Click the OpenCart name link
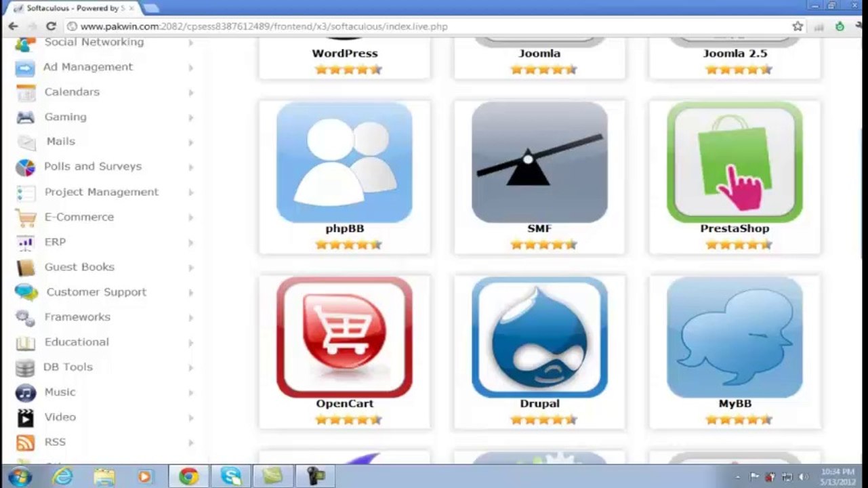Screen dimensions: 868x488 pyautogui.click(x=344, y=403)
